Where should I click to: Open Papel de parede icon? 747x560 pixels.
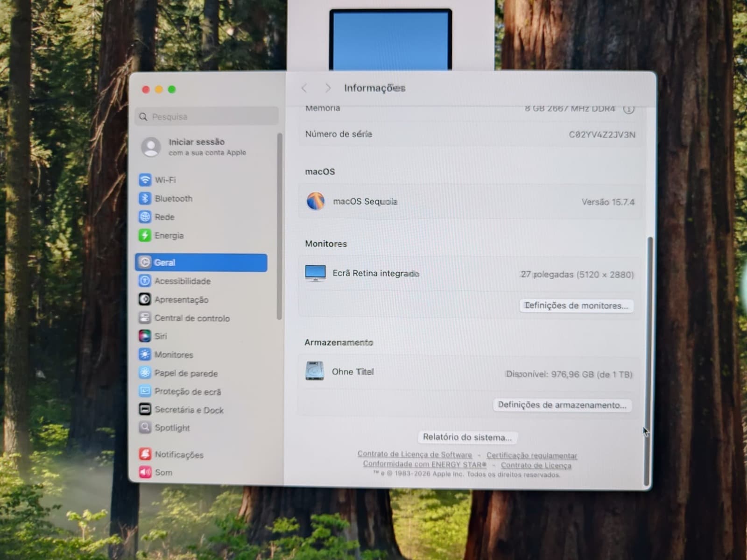(x=145, y=373)
